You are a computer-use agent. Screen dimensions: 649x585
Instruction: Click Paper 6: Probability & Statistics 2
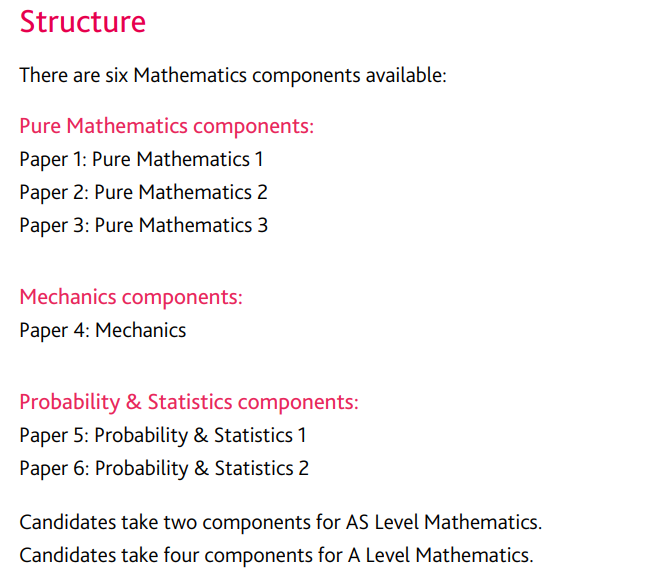[x=164, y=469]
